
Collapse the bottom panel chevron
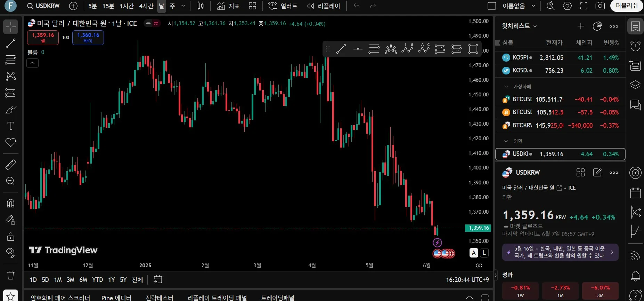tap(469, 297)
